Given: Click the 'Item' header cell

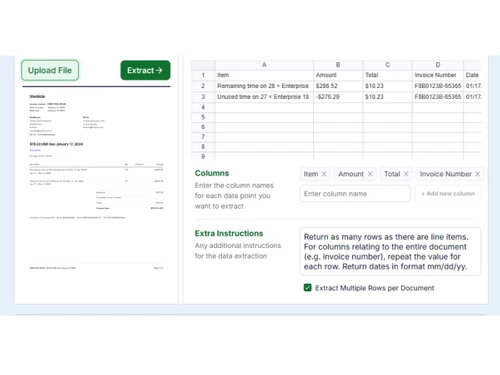Looking at the screenshot, I should pyautogui.click(x=264, y=75).
